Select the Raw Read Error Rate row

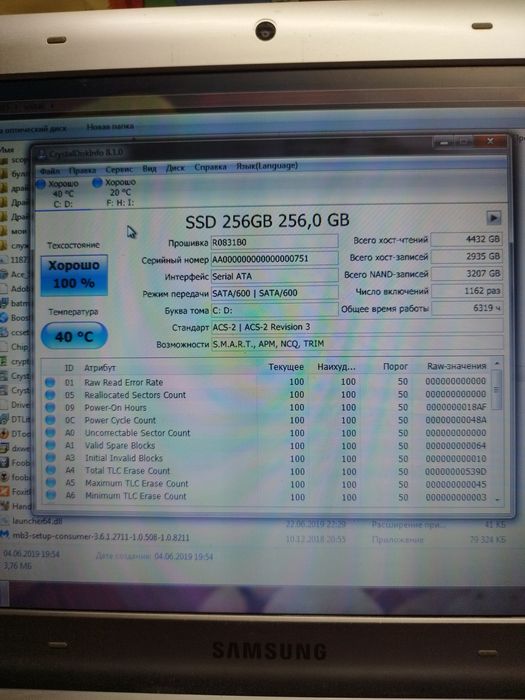(267, 382)
